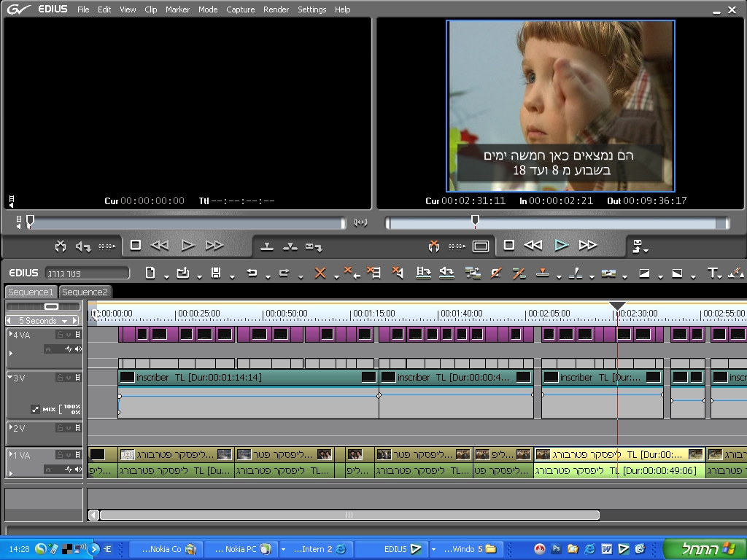Open the Render menu
Screen dimensions: 747x560
click(x=276, y=9)
